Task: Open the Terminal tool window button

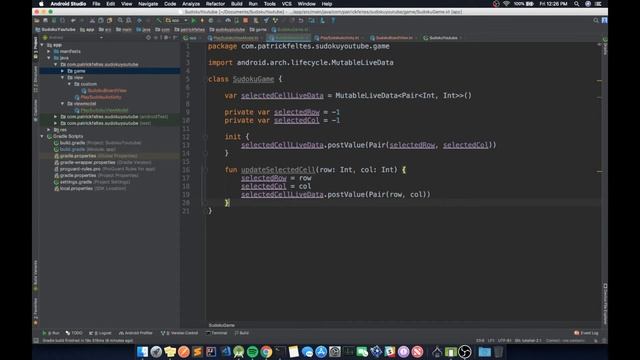Action: 216,333
